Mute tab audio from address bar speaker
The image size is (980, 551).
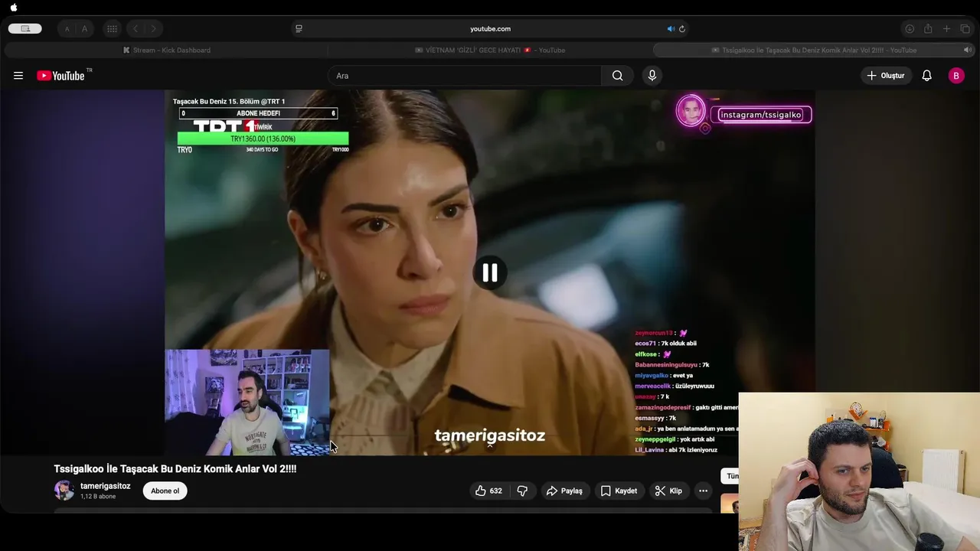(671, 29)
